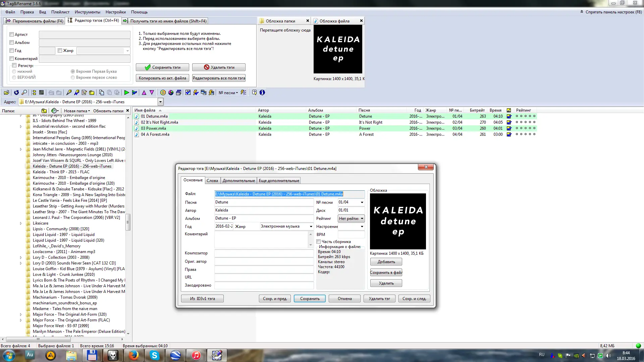Click the pink up triangle icon
Viewport: 644px width, 362px height.
(144, 93)
